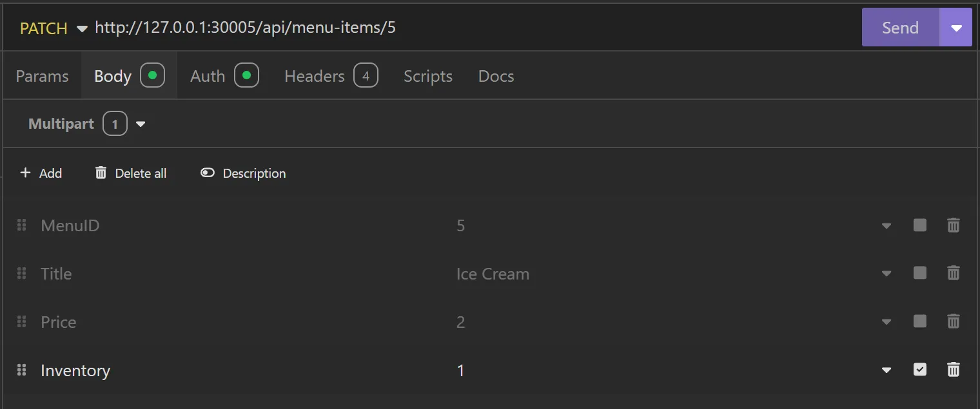This screenshot has width=980, height=409.
Task: Delete the Inventory row with trash icon
Action: click(953, 370)
